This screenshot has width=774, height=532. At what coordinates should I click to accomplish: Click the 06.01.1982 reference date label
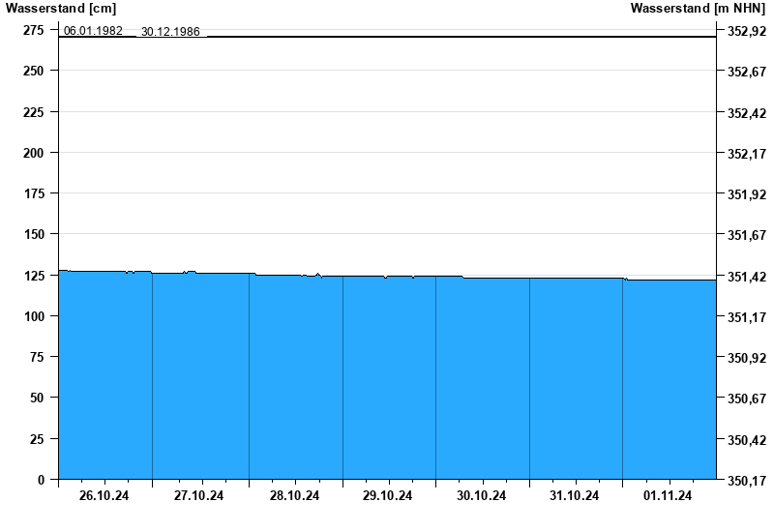[x=93, y=31]
